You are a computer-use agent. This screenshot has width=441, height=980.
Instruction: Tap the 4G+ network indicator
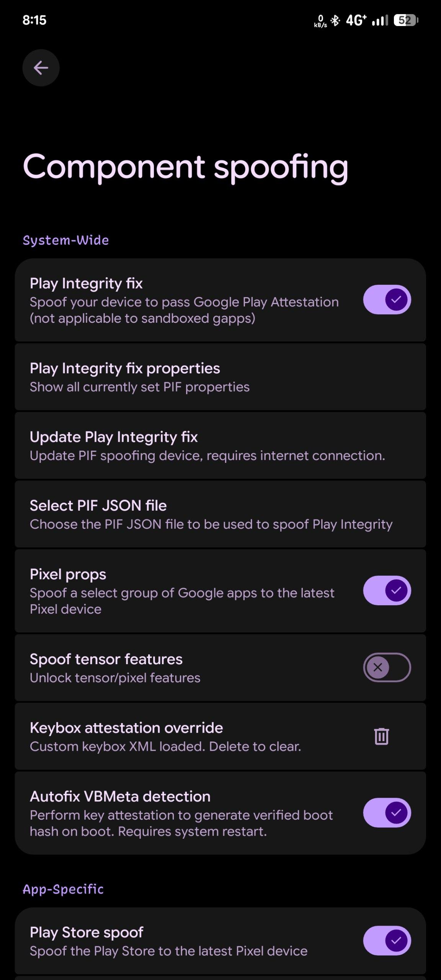click(356, 20)
